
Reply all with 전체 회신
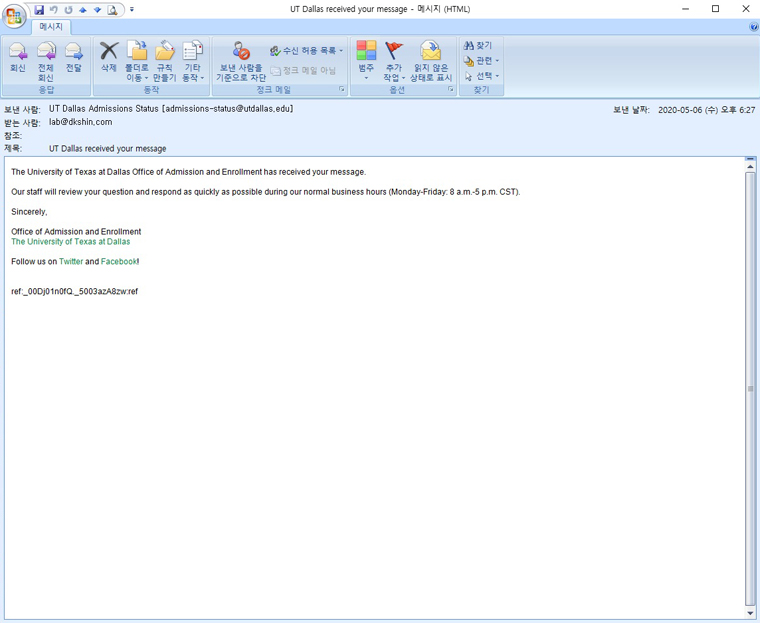46,61
